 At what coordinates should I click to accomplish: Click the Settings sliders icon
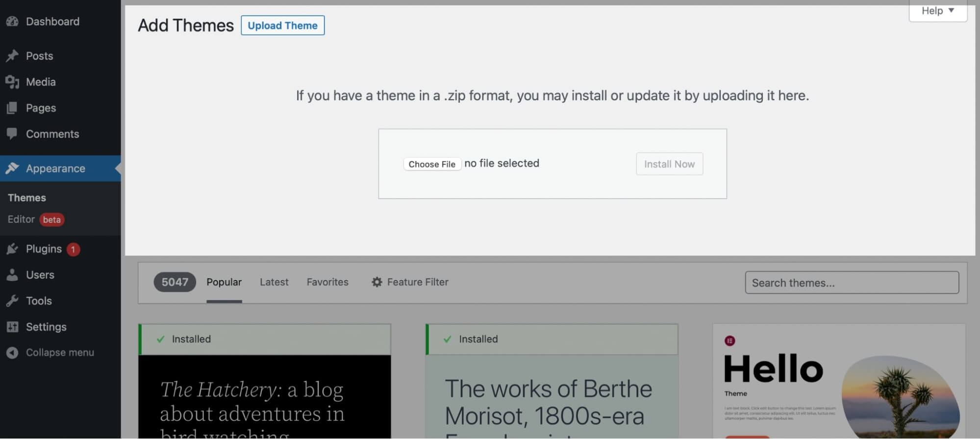point(12,327)
